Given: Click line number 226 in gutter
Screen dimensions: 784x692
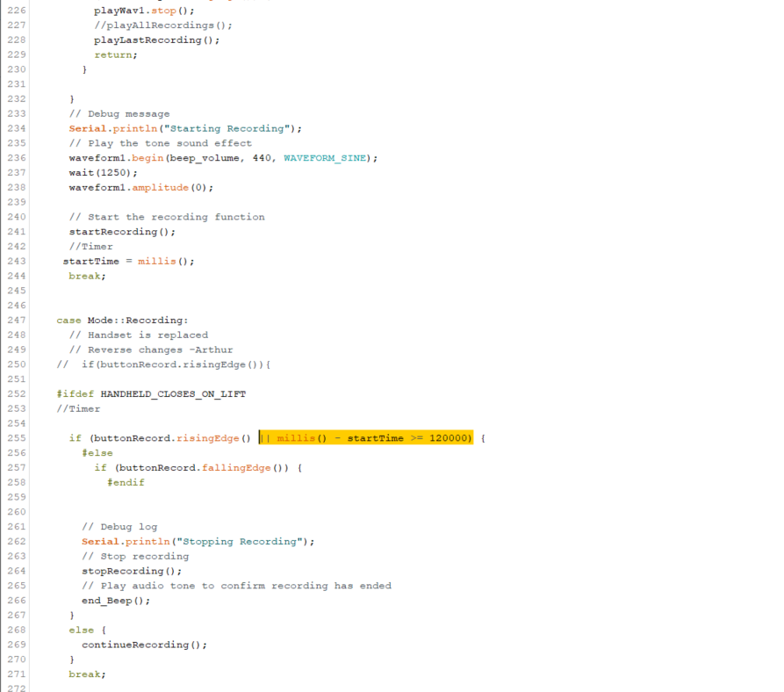Looking at the screenshot, I should [17, 11].
